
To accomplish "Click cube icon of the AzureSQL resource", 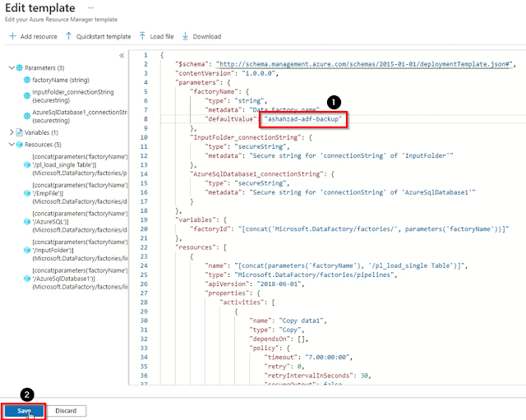I will tap(27, 222).
